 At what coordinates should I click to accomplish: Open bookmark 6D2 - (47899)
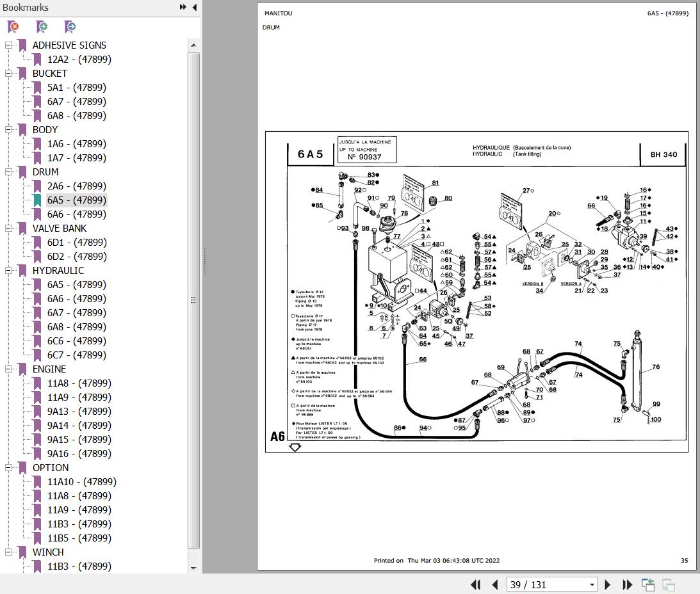(77, 257)
